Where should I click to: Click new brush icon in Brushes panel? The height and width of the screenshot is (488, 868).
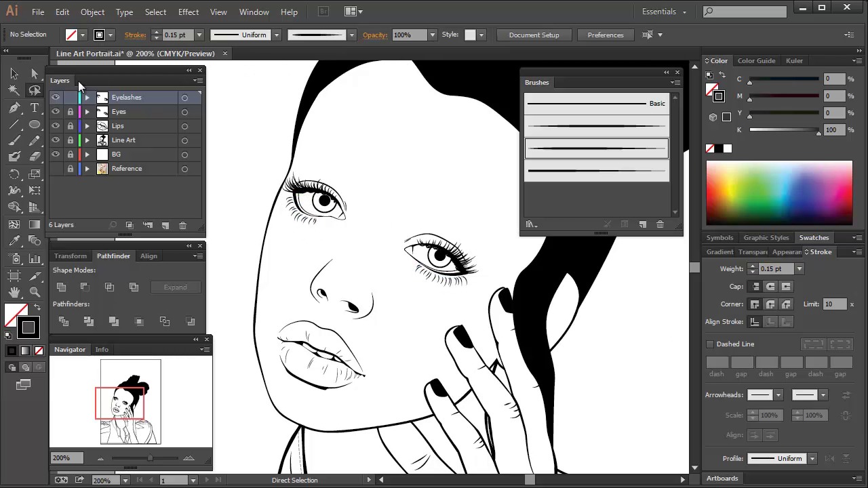click(x=642, y=224)
